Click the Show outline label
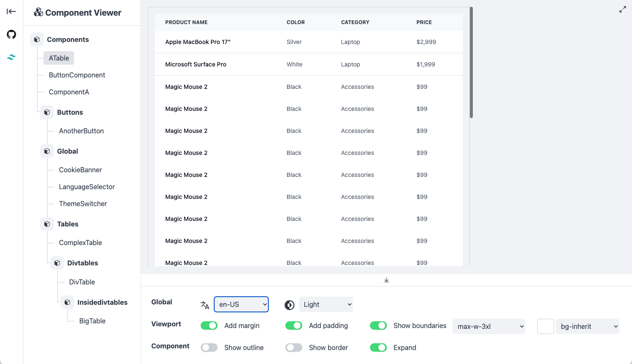Image resolution: width=632 pixels, height=364 pixels. (x=244, y=347)
